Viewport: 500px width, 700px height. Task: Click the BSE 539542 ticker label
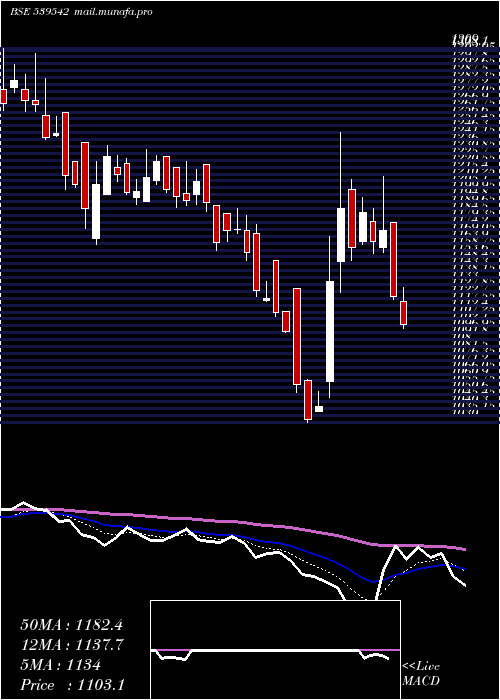39,12
